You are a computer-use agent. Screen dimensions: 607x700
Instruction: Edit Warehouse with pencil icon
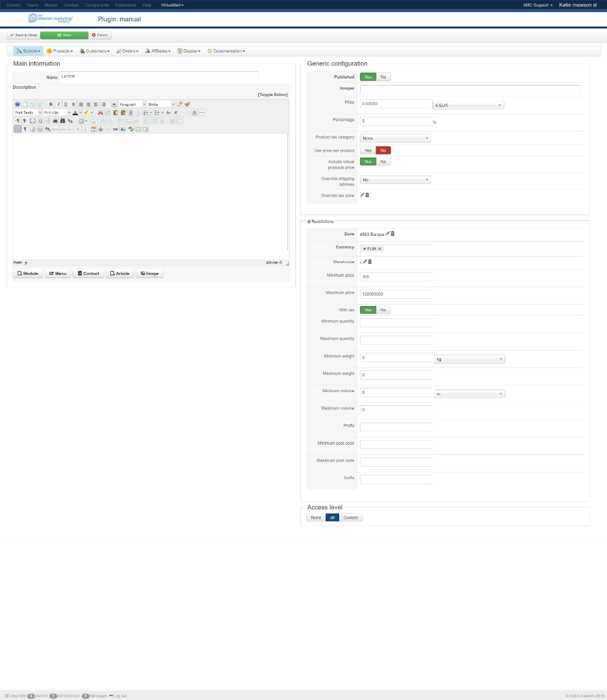tap(364, 262)
